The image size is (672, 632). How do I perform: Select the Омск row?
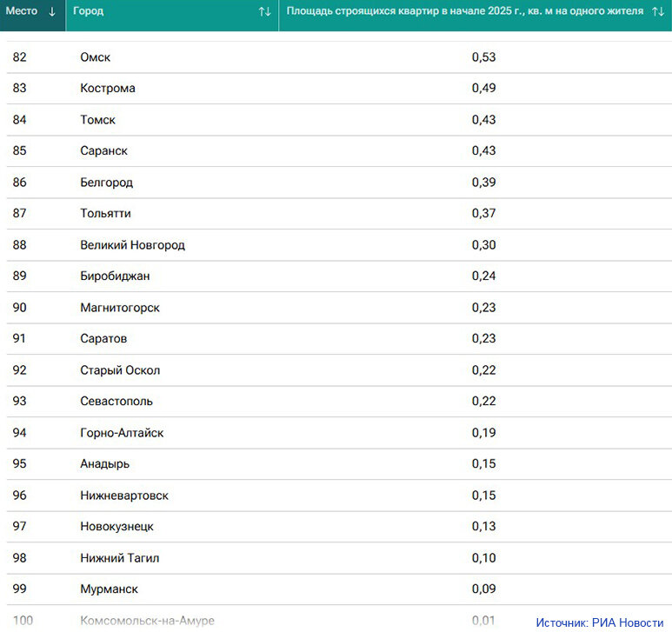coord(339,57)
